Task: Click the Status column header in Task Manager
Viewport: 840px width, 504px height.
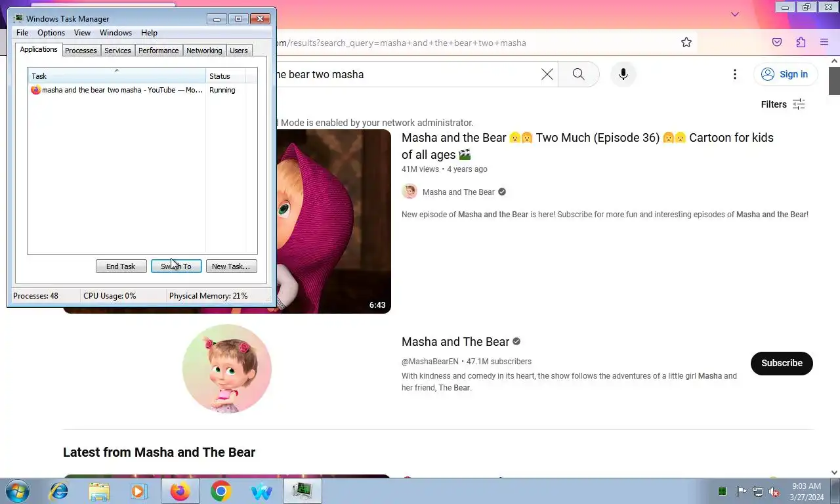Action: pos(226,76)
